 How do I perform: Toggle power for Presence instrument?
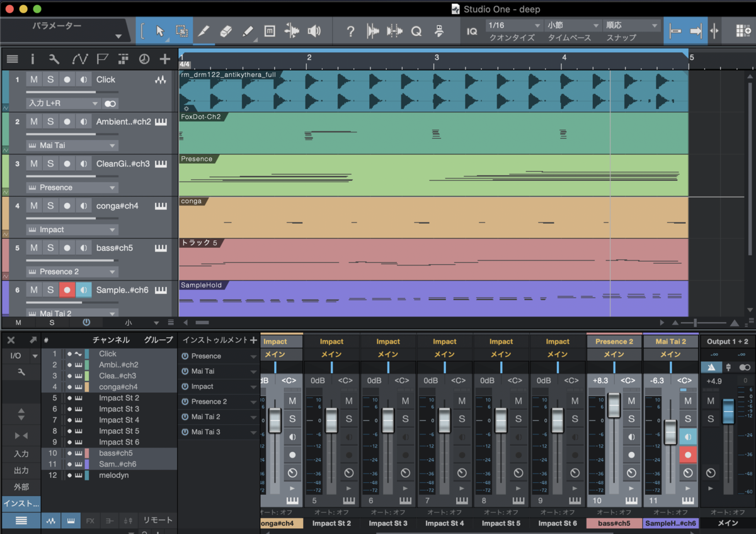point(185,356)
